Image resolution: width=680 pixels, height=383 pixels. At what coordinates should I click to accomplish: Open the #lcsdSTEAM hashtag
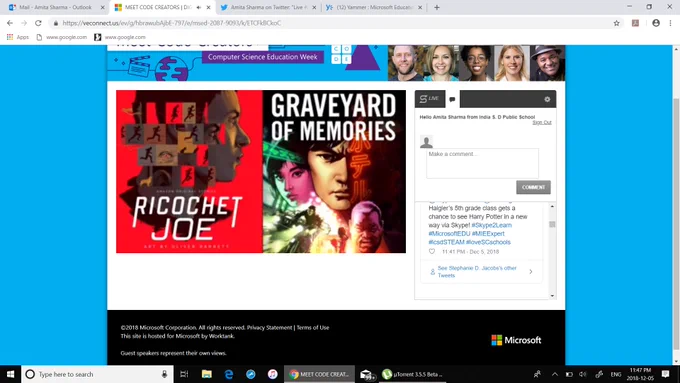pos(446,242)
